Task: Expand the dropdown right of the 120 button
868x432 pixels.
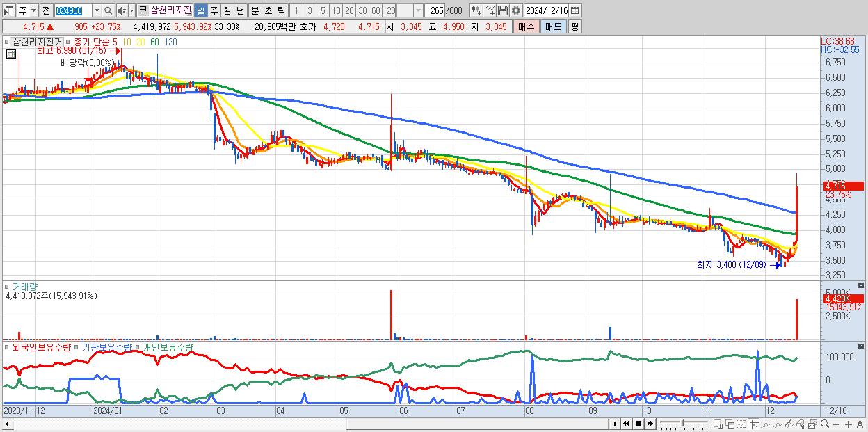Action: (x=418, y=10)
